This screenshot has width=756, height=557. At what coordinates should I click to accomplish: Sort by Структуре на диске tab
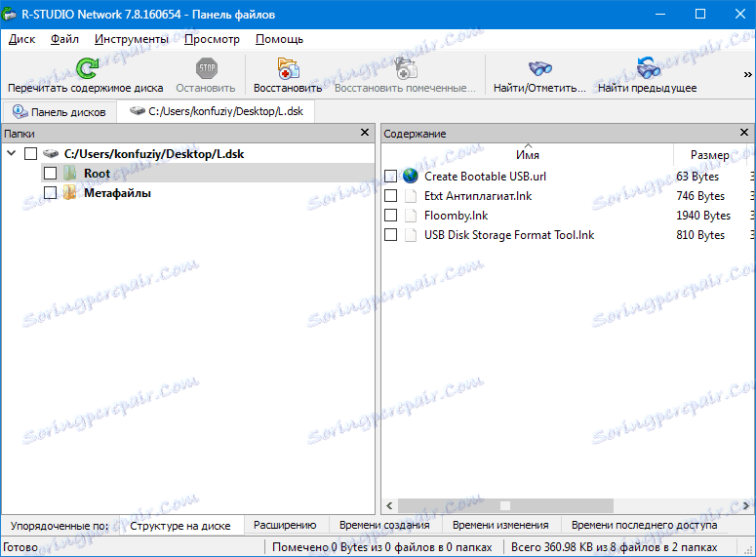pyautogui.click(x=180, y=526)
